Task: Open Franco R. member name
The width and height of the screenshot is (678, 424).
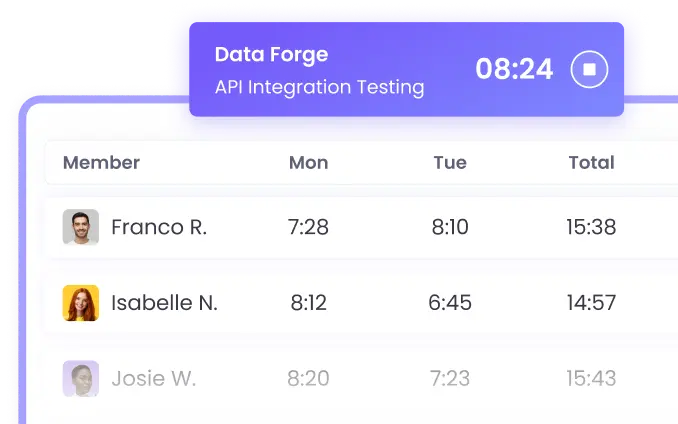Action: click(x=159, y=227)
